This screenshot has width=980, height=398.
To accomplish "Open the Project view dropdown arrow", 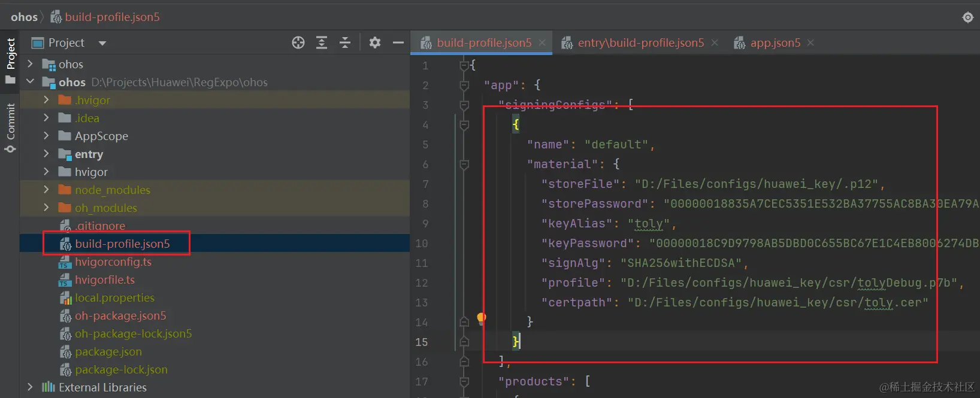I will 102,43.
